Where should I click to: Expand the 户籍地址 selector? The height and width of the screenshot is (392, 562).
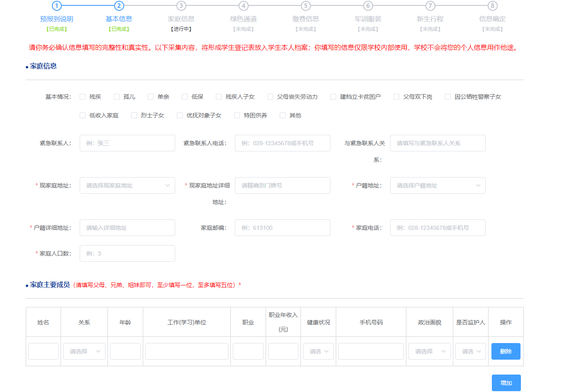437,185
